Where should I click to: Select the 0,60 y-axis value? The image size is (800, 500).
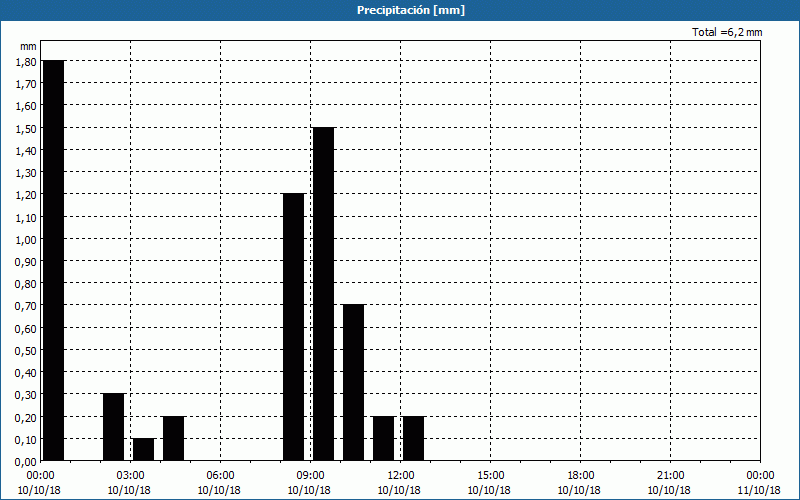click(x=26, y=329)
